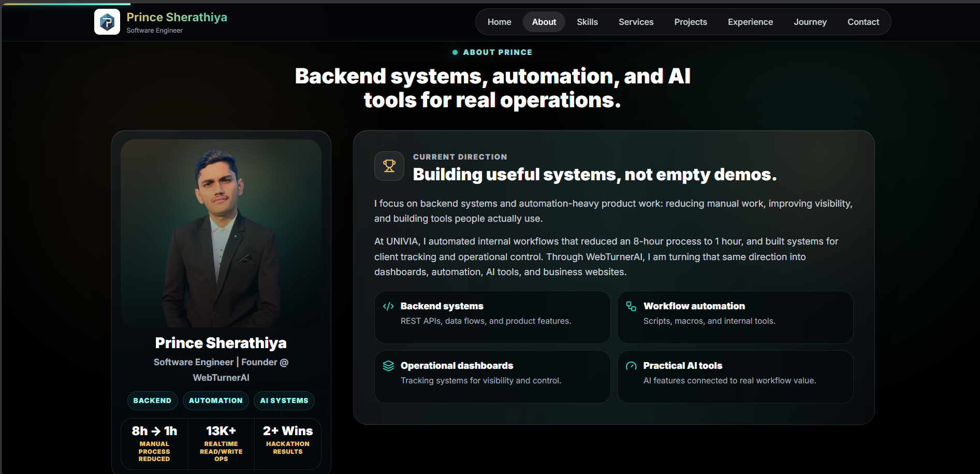Click the 'MANUAL PROCESS REDUCED' label
The height and width of the screenshot is (474, 980).
coord(154,451)
